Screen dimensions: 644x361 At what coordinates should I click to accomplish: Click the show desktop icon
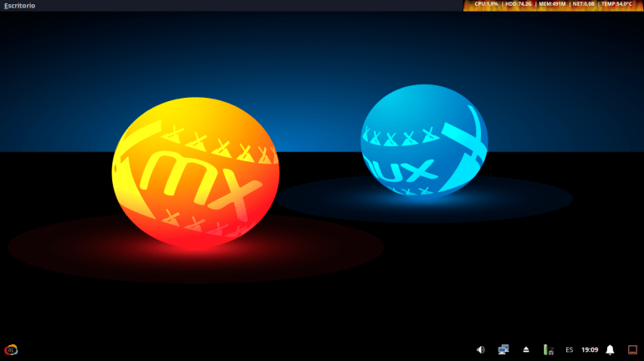[x=632, y=349]
